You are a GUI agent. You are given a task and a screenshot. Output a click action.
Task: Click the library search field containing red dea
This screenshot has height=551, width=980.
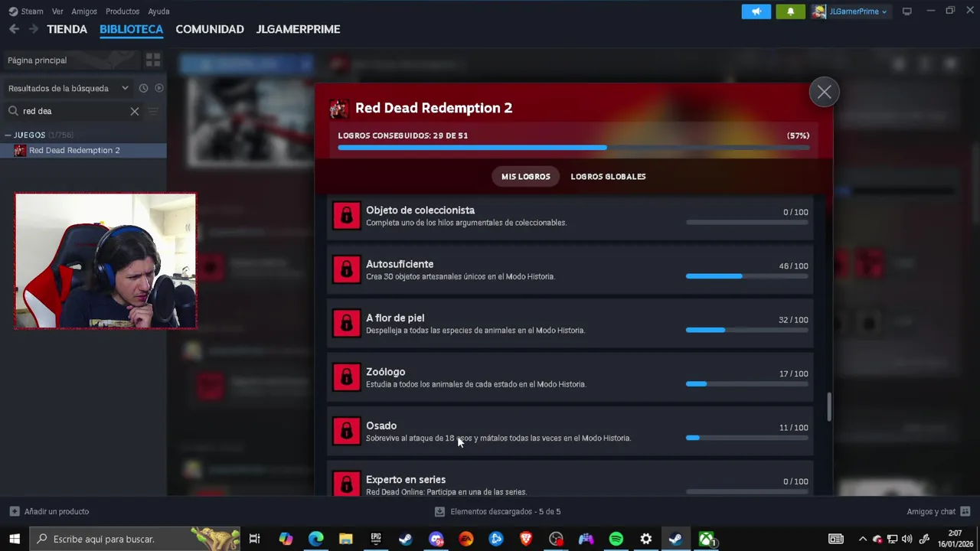pos(73,111)
